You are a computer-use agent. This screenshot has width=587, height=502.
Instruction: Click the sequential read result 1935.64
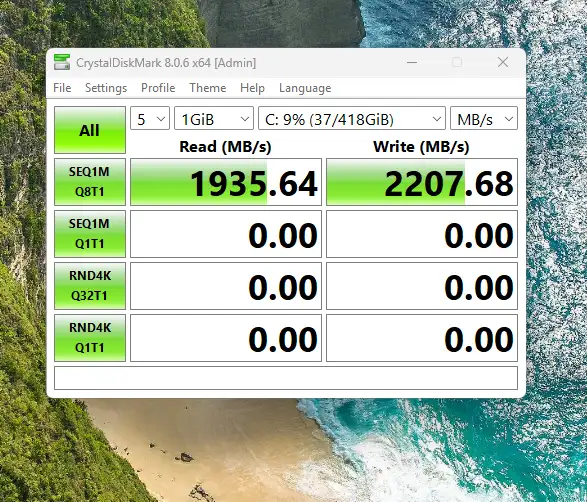(226, 182)
